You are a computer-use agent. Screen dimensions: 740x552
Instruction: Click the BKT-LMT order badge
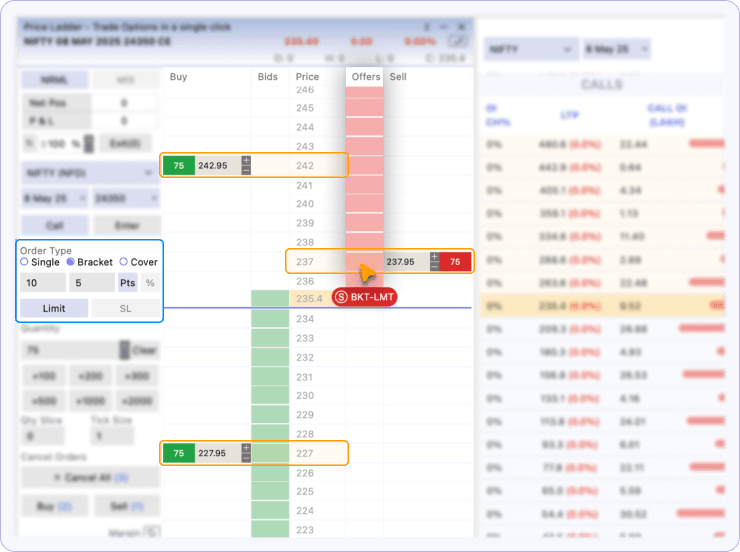(x=364, y=297)
